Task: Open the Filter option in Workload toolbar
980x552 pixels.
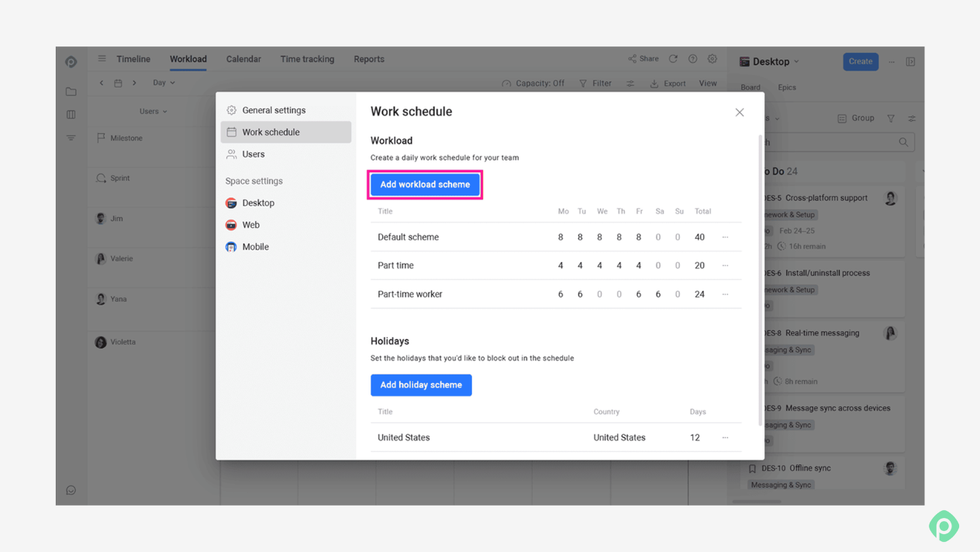Action: point(595,84)
